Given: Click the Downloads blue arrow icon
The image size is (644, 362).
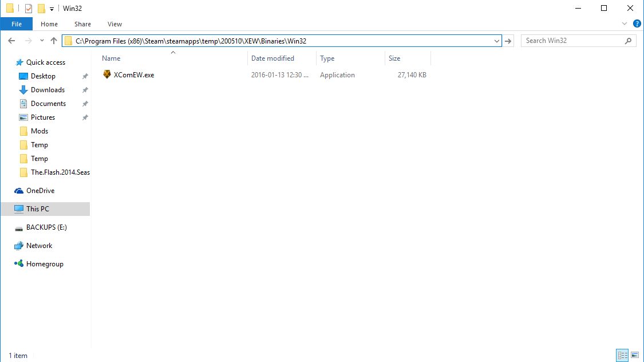Looking at the screenshot, I should coord(23,90).
